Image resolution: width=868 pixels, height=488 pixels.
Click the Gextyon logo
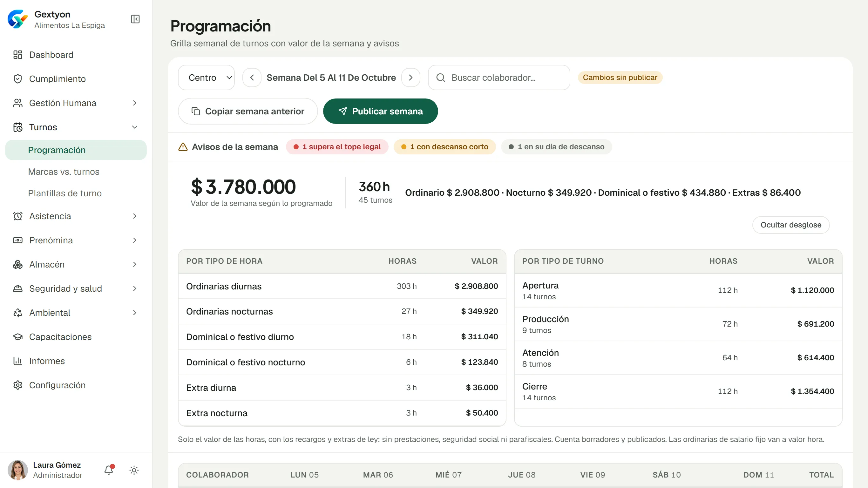coord(17,19)
